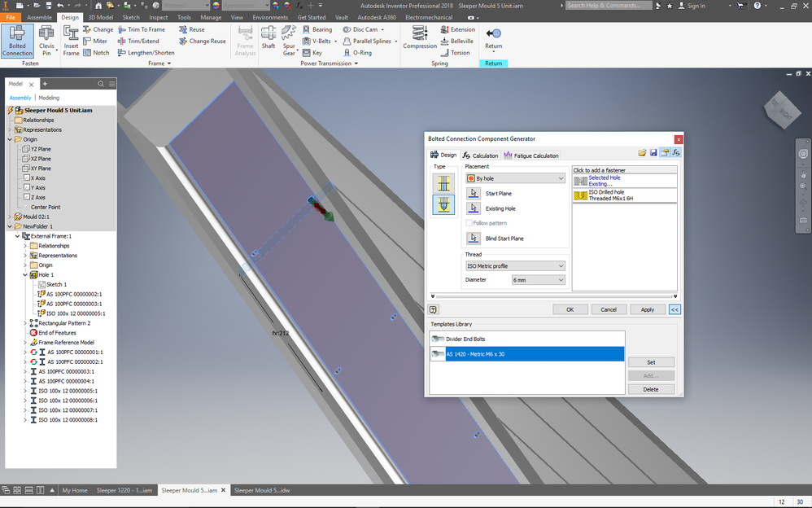
Task: Click Cancel in the generator dialog
Action: tap(609, 309)
